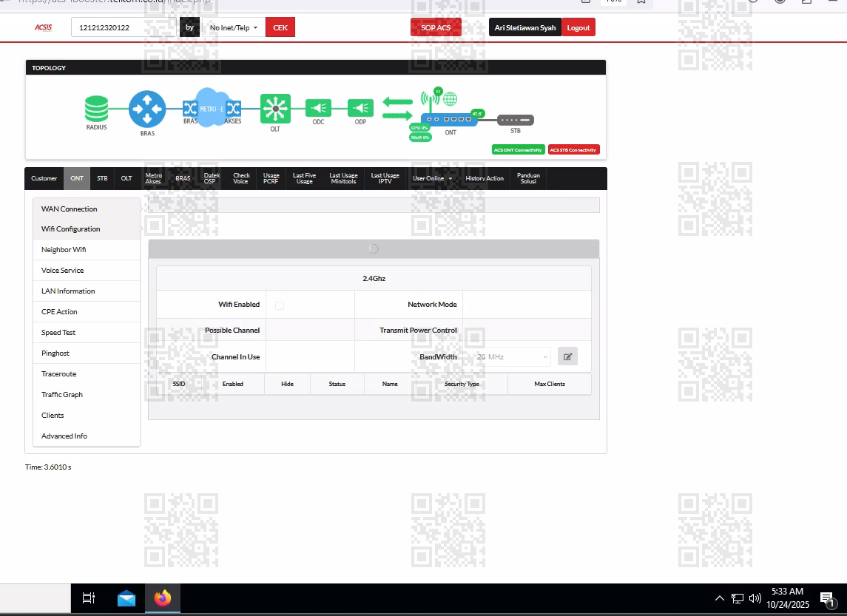847x616 pixels.
Task: Select the ONT modem icon
Action: 450,119
